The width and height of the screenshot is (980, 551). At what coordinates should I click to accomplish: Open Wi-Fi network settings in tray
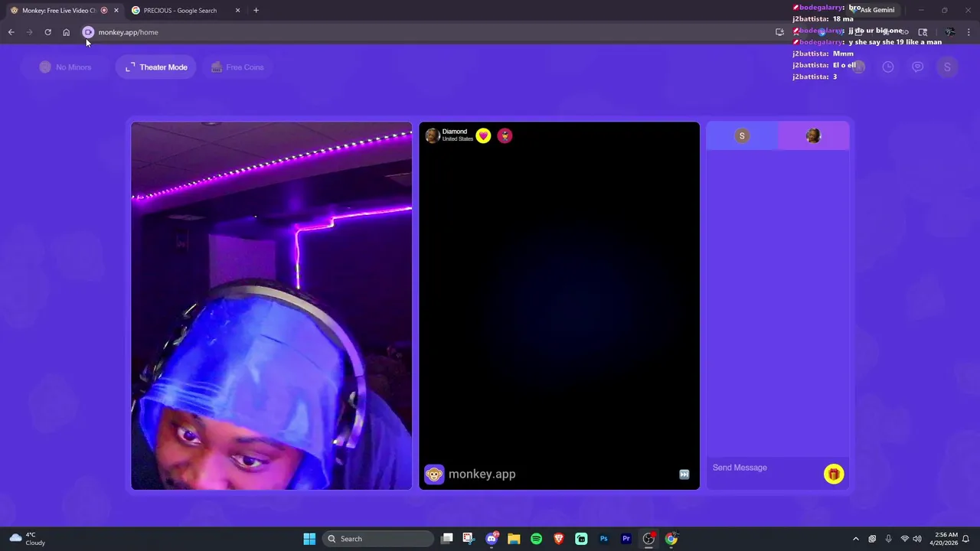[904, 539]
